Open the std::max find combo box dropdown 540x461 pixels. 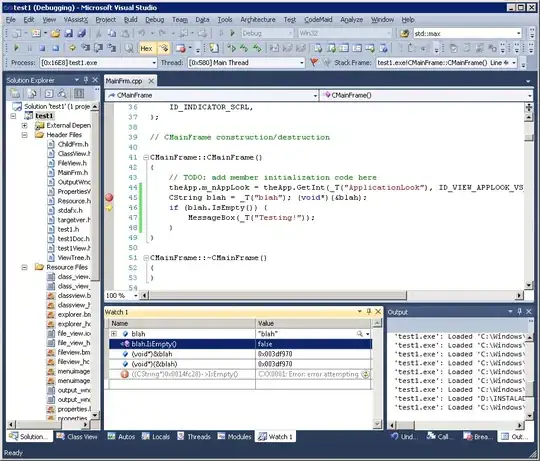pos(518,33)
